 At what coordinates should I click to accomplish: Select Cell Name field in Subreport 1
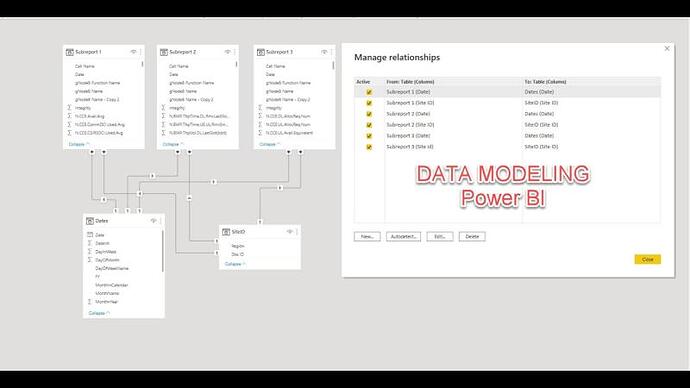[x=85, y=66]
